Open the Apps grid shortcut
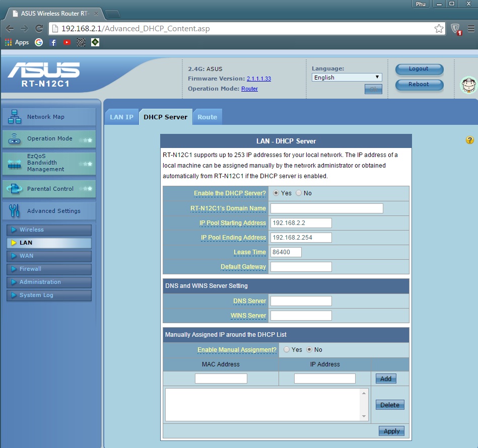This screenshot has width=478, height=448. pyautogui.click(x=17, y=42)
